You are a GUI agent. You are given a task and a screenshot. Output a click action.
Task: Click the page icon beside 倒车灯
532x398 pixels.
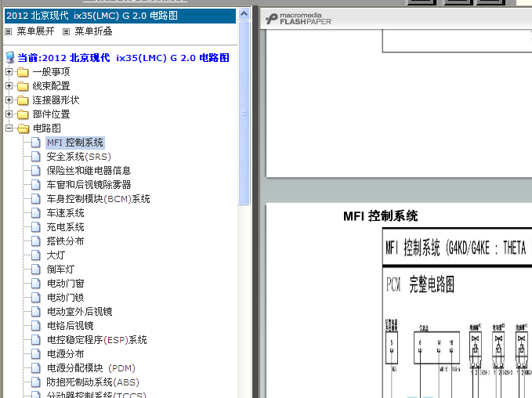coord(35,270)
